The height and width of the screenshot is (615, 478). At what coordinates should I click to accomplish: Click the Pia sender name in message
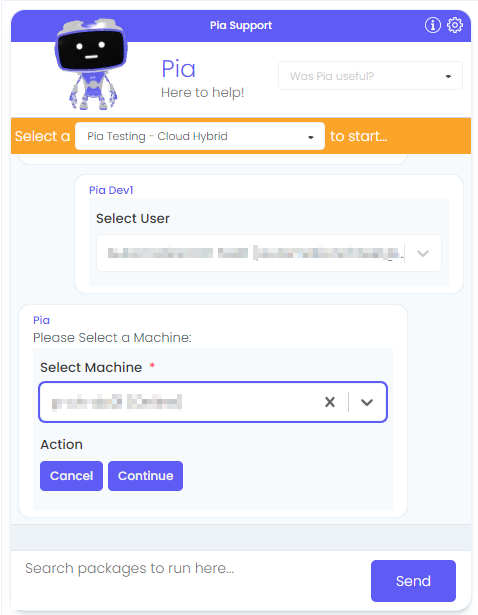[41, 320]
